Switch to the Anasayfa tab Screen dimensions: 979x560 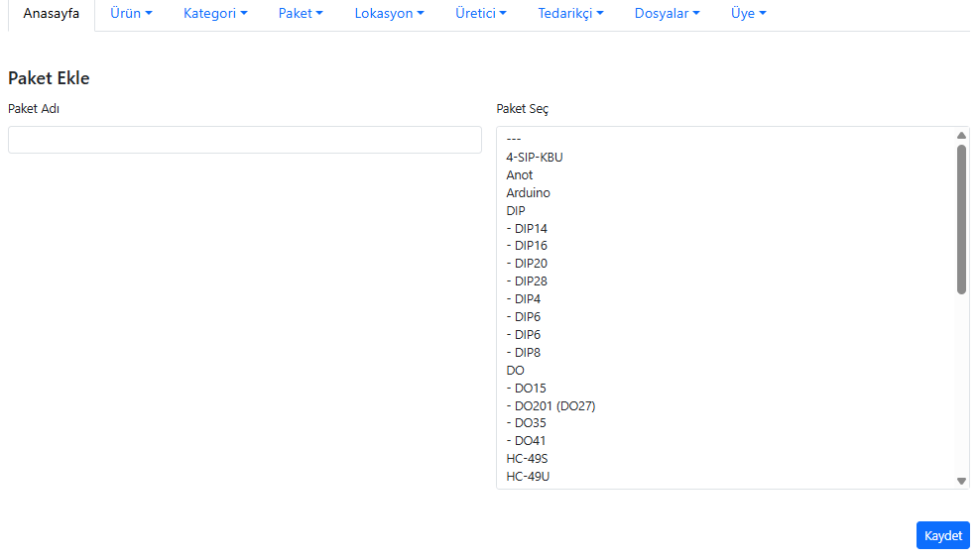(52, 14)
